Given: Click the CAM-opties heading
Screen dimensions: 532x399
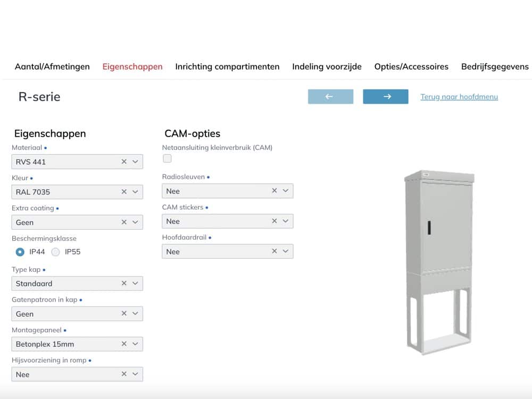Looking at the screenshot, I should [x=193, y=134].
